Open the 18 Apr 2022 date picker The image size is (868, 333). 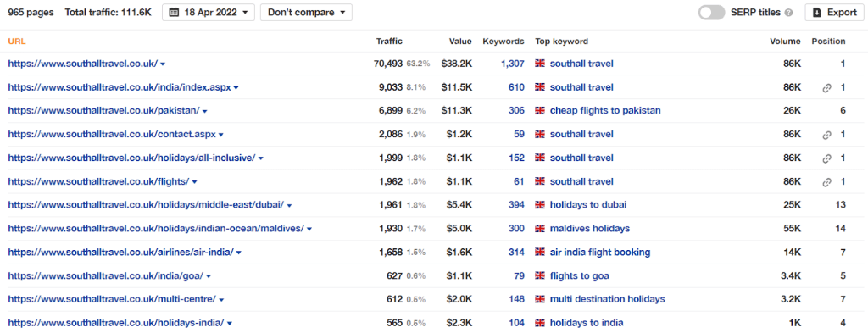(x=209, y=12)
